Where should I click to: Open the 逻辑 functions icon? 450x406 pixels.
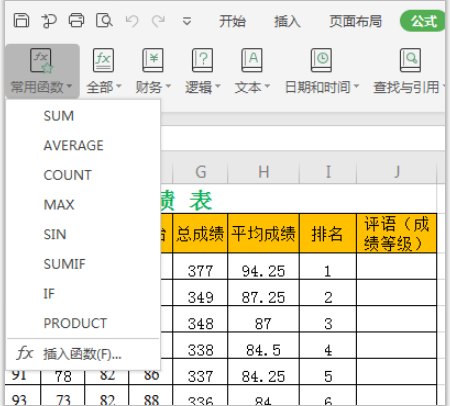[x=202, y=60]
